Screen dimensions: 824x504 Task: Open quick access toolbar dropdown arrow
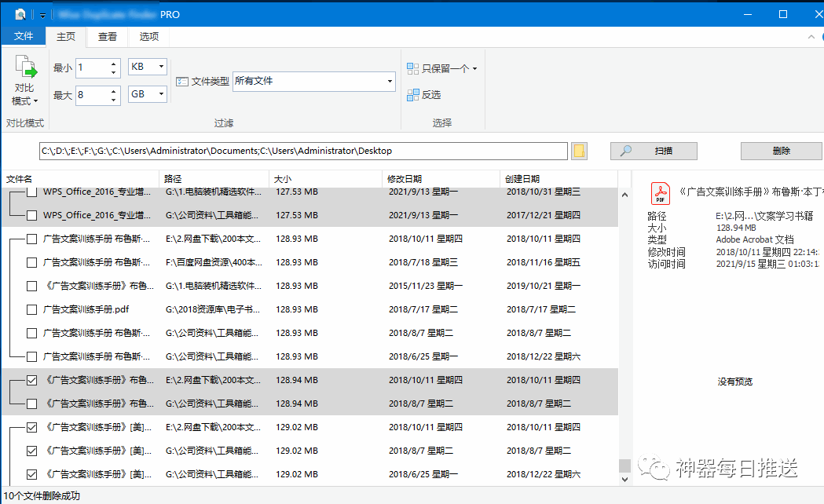42,15
